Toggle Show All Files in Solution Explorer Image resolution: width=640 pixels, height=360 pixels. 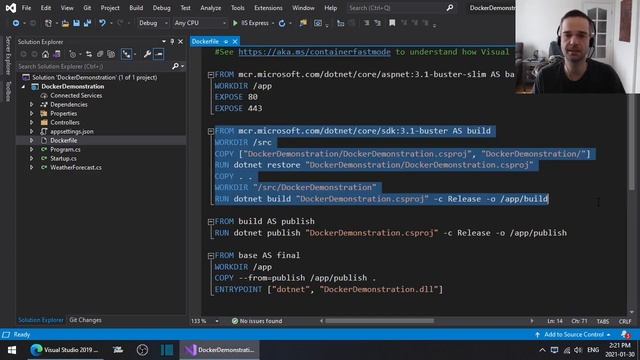(111, 54)
